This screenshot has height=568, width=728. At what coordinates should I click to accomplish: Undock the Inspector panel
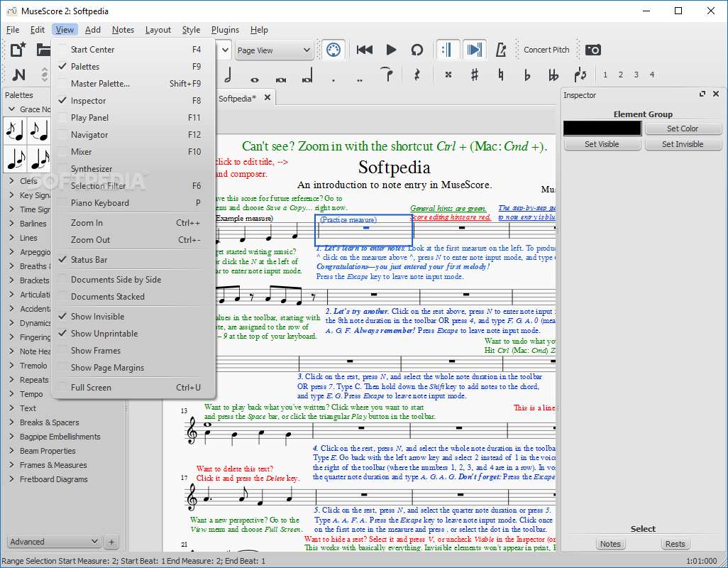(702, 94)
